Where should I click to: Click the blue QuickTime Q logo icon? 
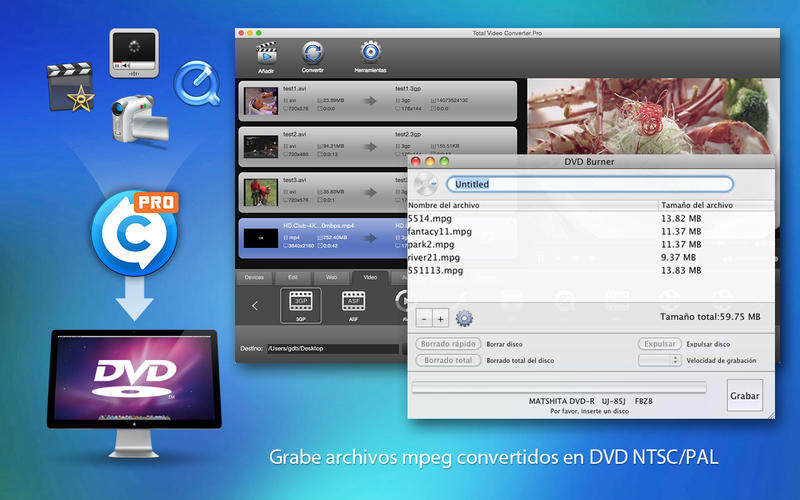point(197,84)
